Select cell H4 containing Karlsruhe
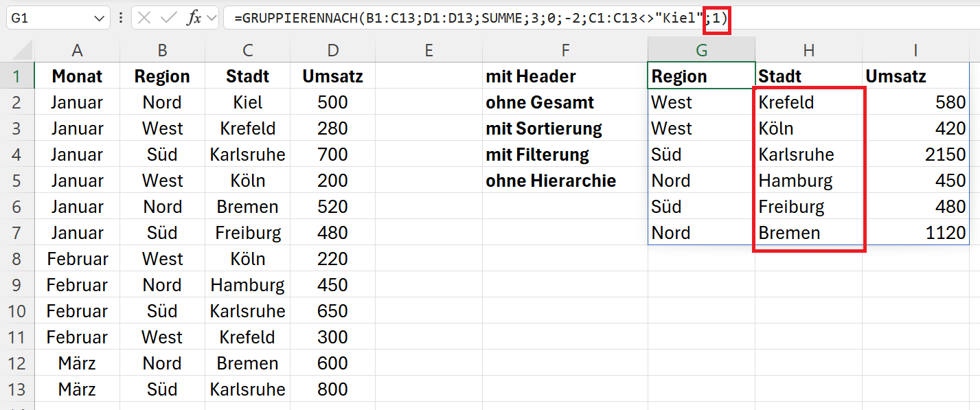This screenshot has height=410, width=980. click(x=808, y=155)
